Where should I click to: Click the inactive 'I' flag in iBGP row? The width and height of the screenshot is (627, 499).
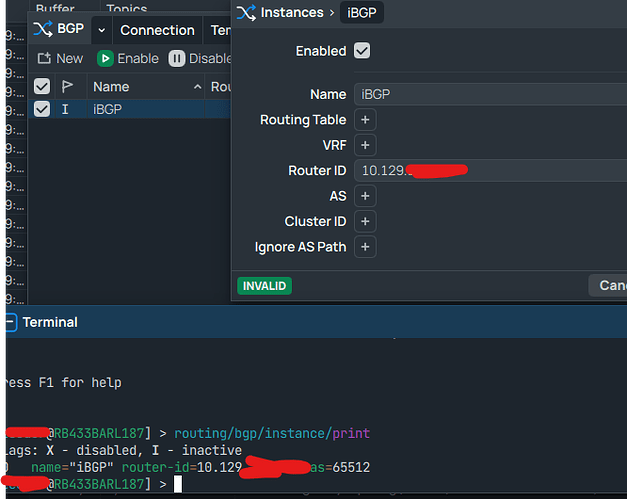[x=65, y=109]
